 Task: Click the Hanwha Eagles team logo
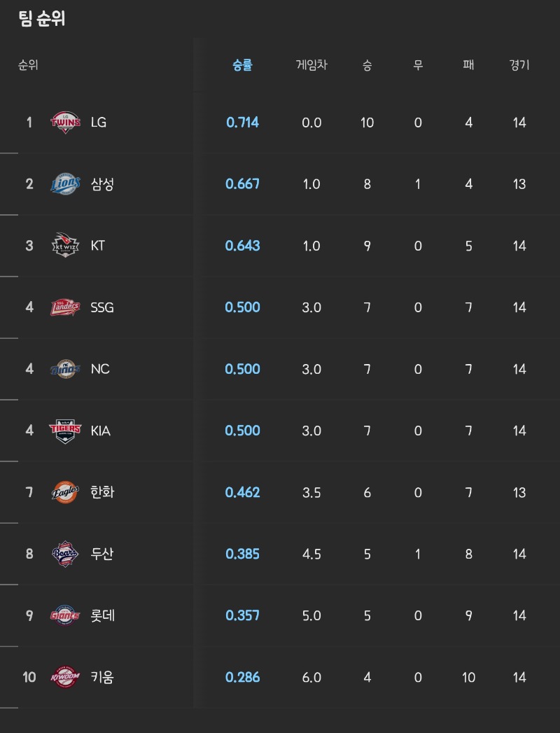click(66, 492)
